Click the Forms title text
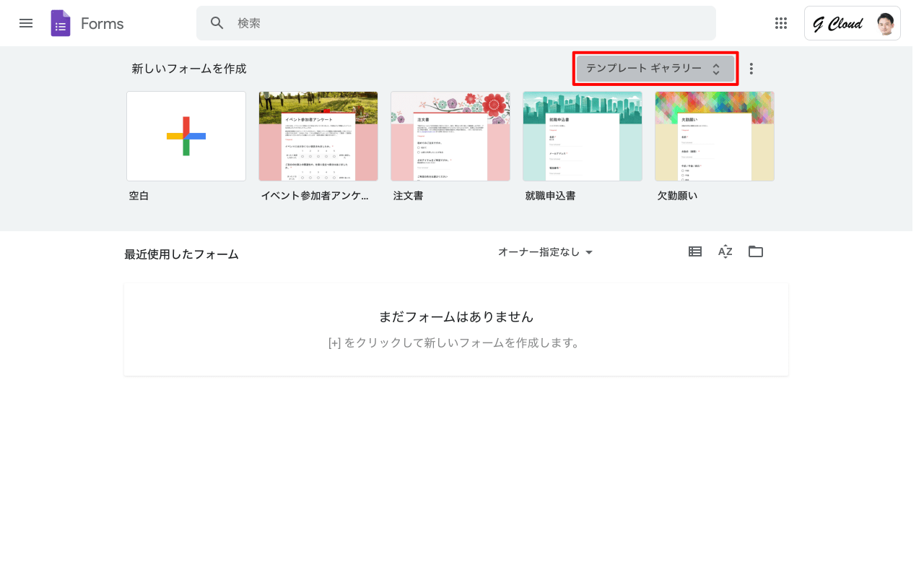This screenshot has height=578, width=924. (x=103, y=23)
